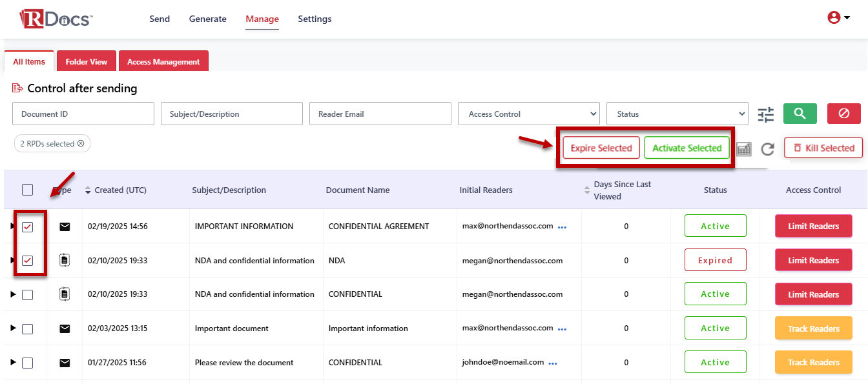The width and height of the screenshot is (868, 384).
Task: Toggle the select-all header checkbox
Action: point(27,190)
